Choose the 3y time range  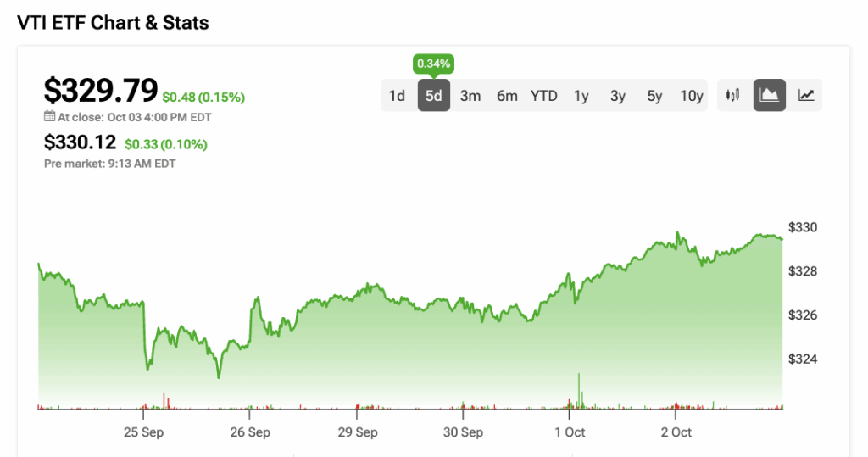tap(618, 96)
